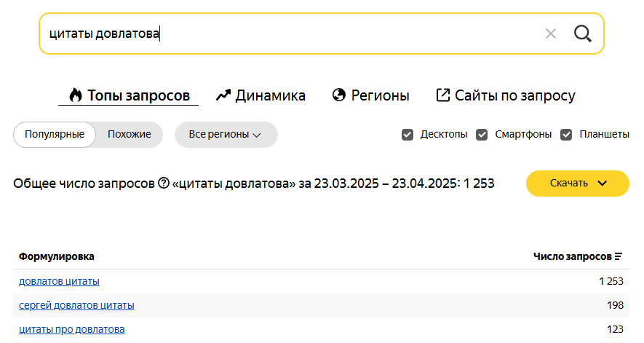Click the flame icon beside Топы запросов

pyautogui.click(x=76, y=95)
